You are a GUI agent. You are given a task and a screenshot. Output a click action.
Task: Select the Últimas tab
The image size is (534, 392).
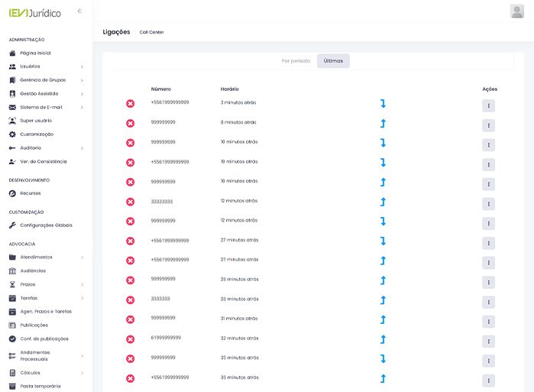pyautogui.click(x=333, y=60)
